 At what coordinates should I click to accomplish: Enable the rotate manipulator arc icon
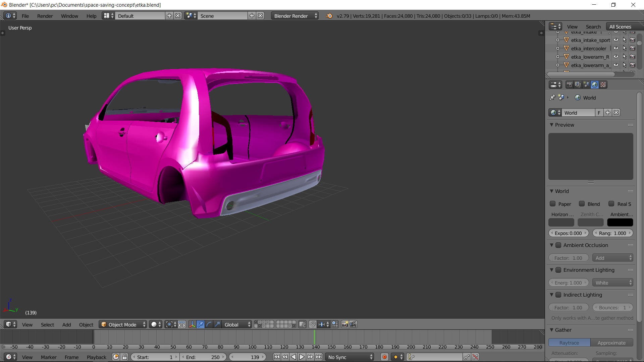(x=209, y=324)
